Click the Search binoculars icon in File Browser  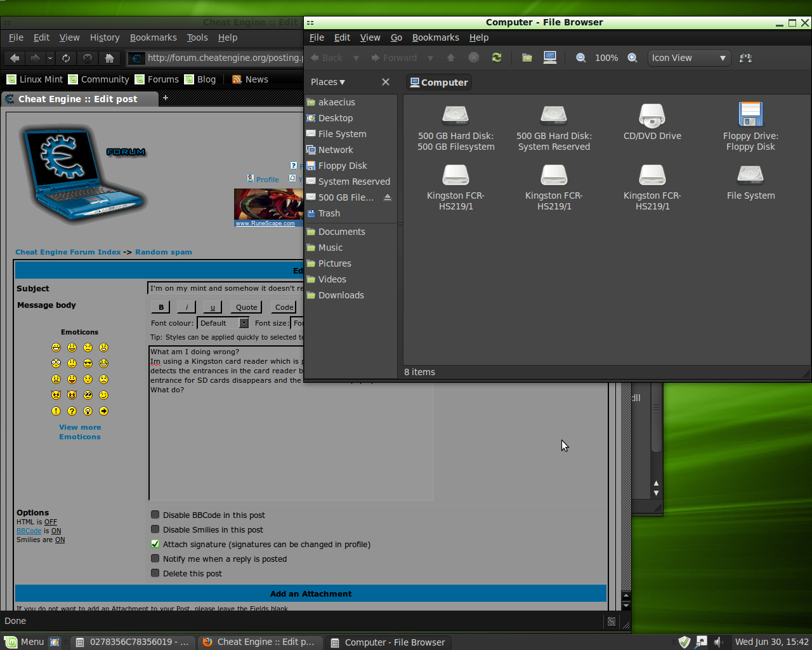point(746,58)
